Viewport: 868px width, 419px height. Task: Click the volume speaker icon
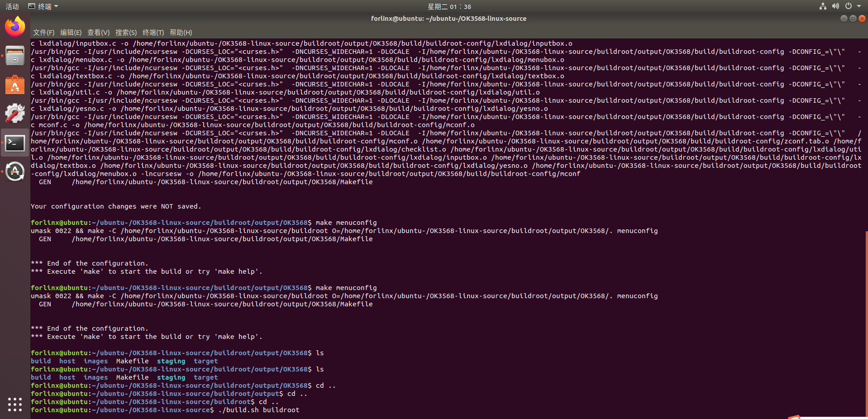click(x=835, y=6)
